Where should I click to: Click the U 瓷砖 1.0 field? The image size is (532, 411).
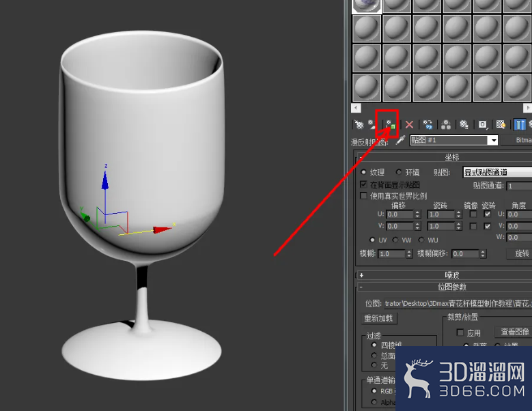pyautogui.click(x=441, y=214)
